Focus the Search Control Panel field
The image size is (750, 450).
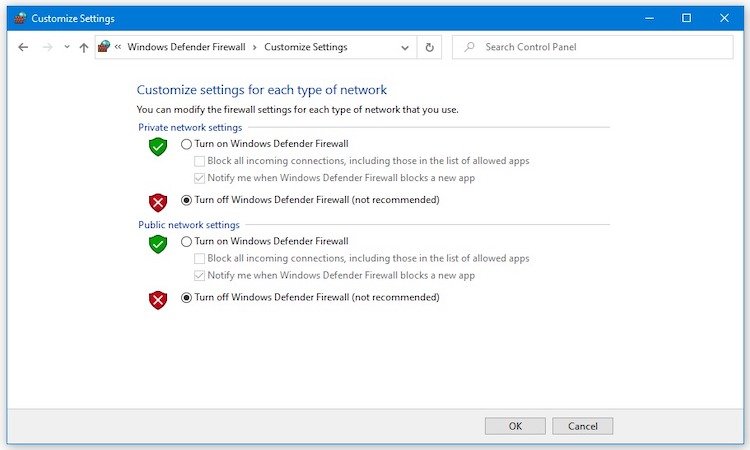click(x=592, y=47)
